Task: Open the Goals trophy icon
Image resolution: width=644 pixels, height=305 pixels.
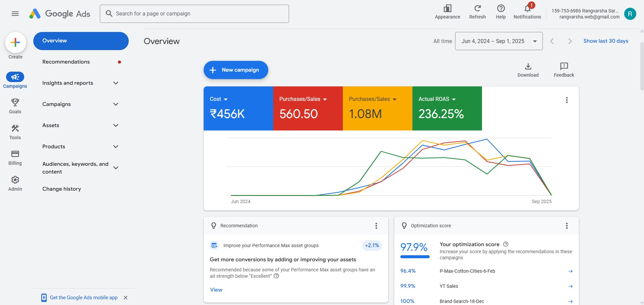Action: (15, 102)
